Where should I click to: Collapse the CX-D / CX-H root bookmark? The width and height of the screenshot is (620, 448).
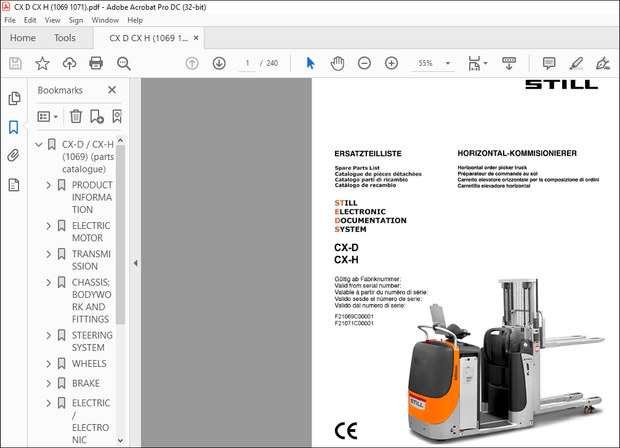point(38,145)
